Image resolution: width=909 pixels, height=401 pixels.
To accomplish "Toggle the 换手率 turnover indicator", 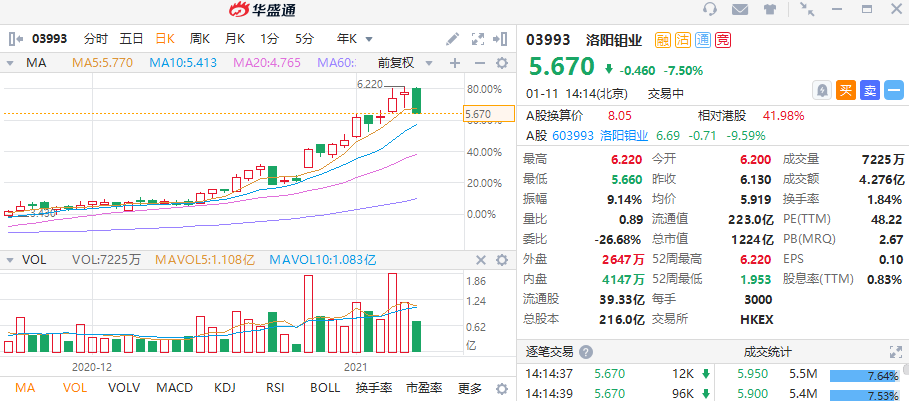I will [x=374, y=388].
